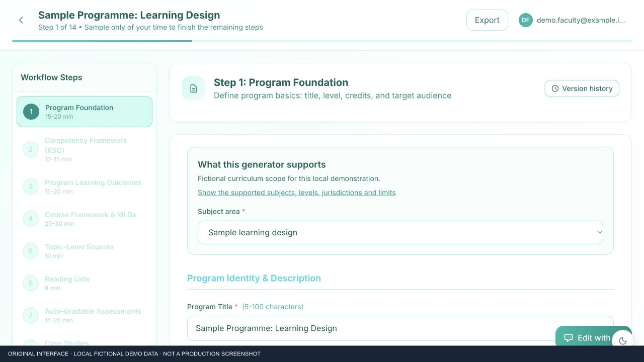Open the Course Framework & MLOs step
644x362 pixels.
(85, 219)
